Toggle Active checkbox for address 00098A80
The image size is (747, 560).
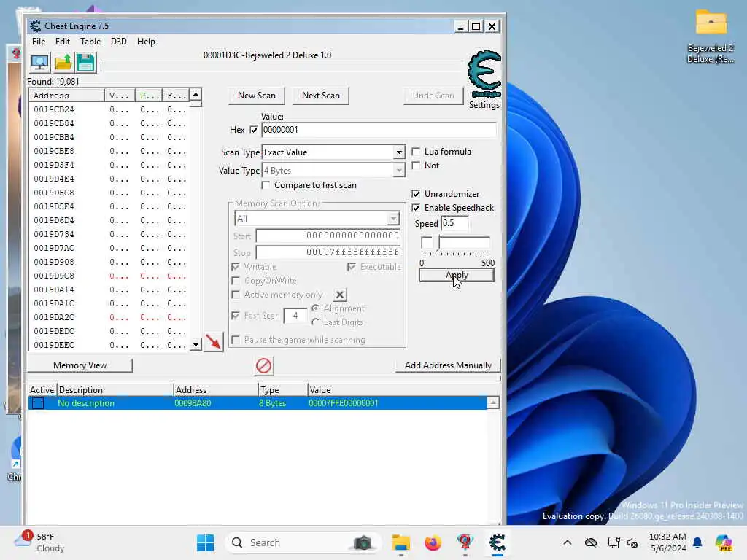point(38,403)
